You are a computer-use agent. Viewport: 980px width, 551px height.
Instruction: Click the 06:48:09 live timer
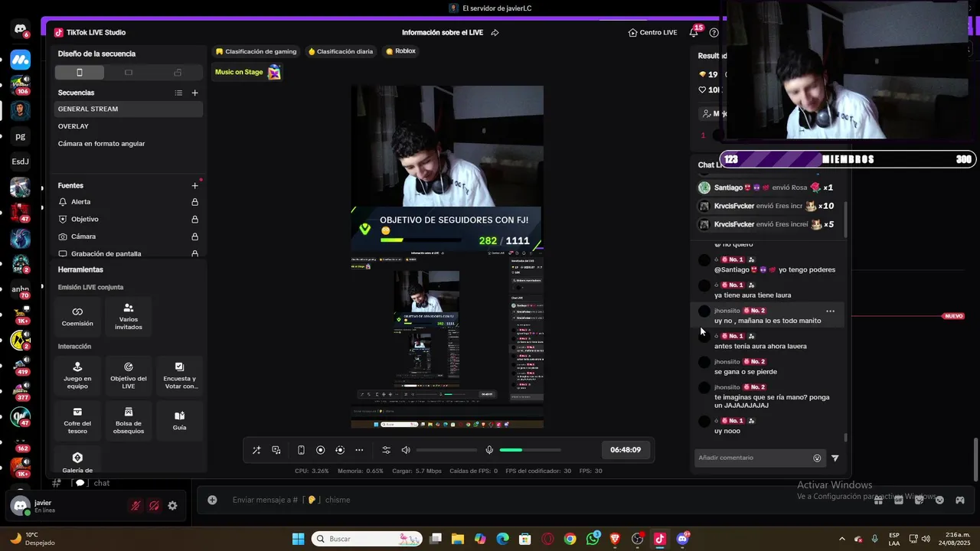tap(626, 450)
